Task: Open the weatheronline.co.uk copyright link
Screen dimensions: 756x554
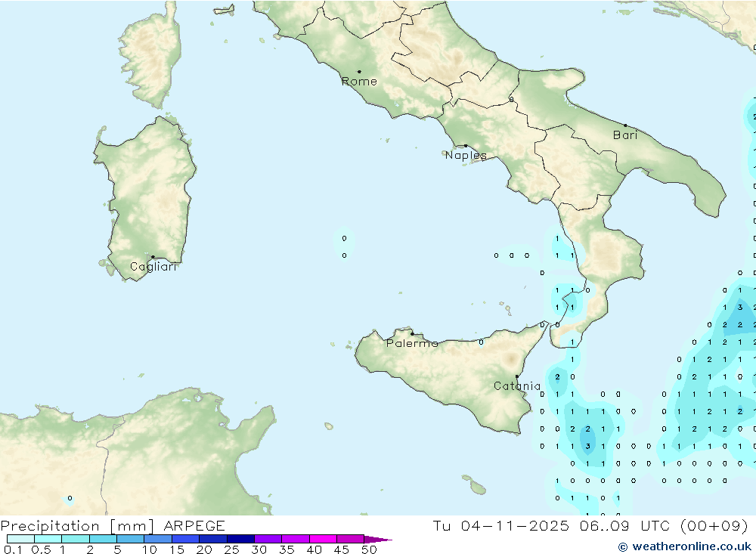Action: [685, 546]
